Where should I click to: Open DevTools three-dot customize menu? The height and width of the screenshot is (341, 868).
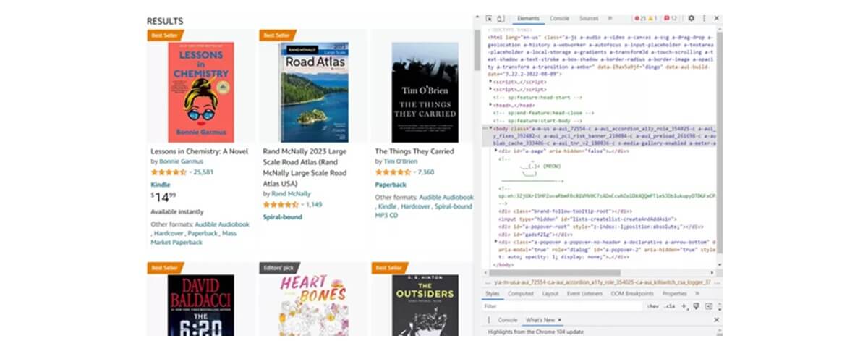704,18
